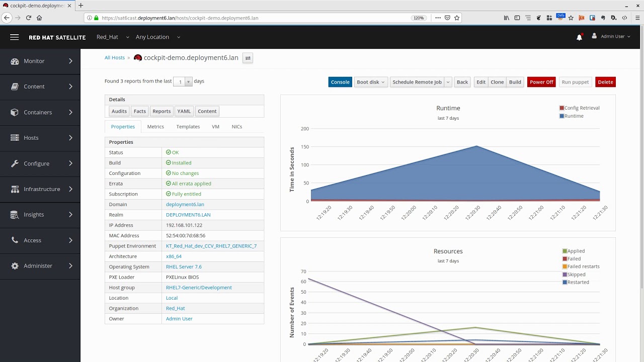Click the Content book icon in sidebar
The image size is (644, 362).
tap(15, 86)
